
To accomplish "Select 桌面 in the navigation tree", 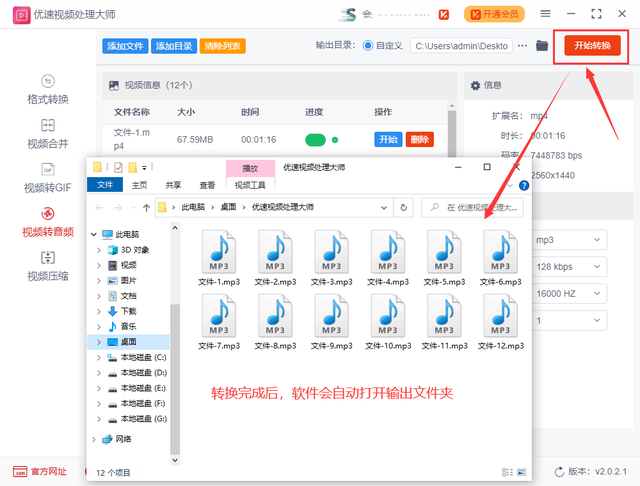I will (128, 342).
